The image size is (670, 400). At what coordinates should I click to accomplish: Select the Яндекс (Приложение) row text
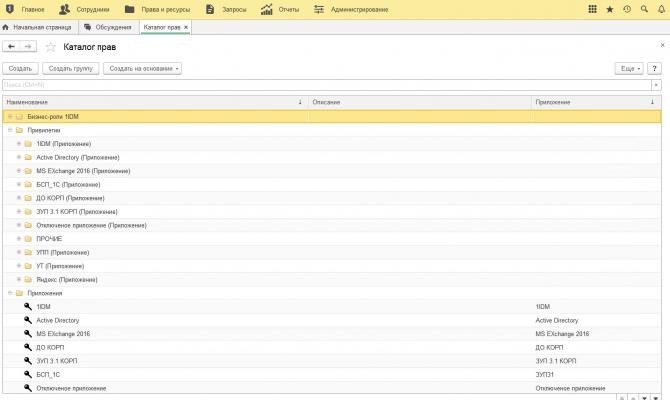[67, 279]
